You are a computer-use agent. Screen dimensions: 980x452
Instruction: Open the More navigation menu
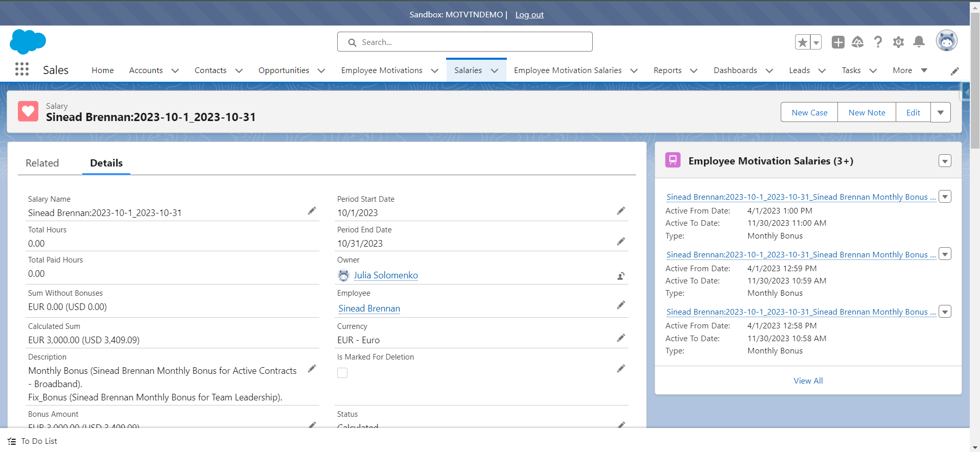(x=909, y=70)
